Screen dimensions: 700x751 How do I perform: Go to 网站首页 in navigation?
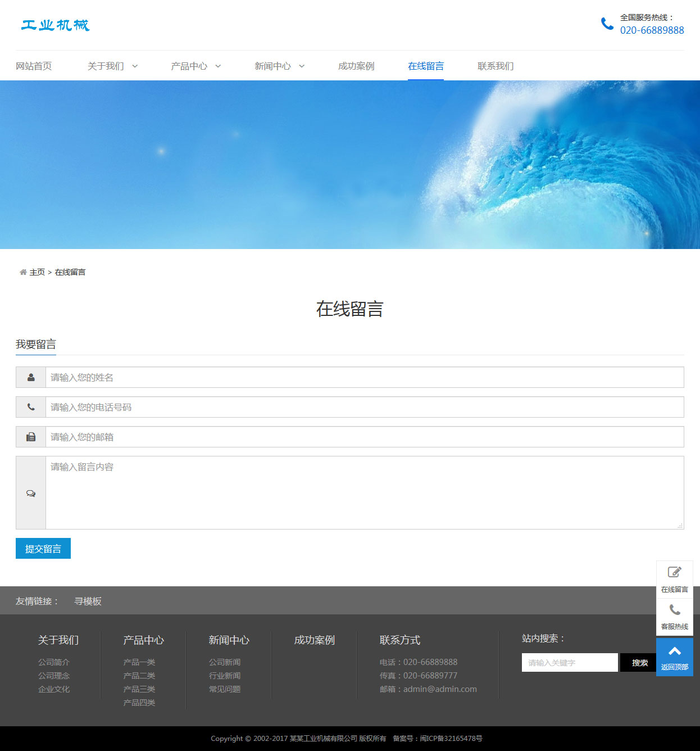point(34,66)
